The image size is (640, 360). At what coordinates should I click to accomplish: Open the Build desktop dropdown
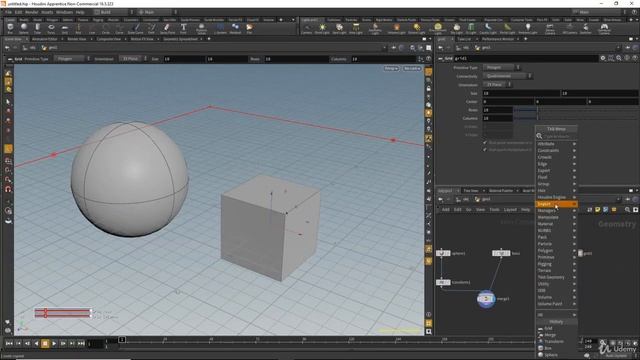[113, 12]
